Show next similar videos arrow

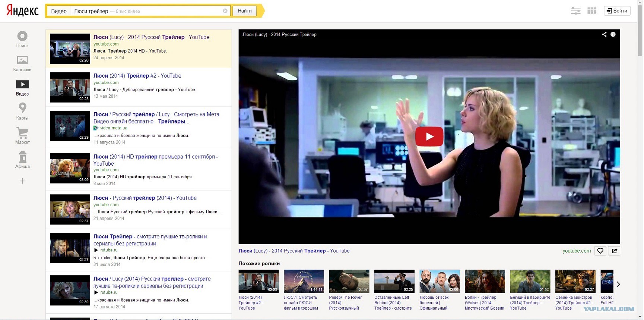pyautogui.click(x=618, y=284)
